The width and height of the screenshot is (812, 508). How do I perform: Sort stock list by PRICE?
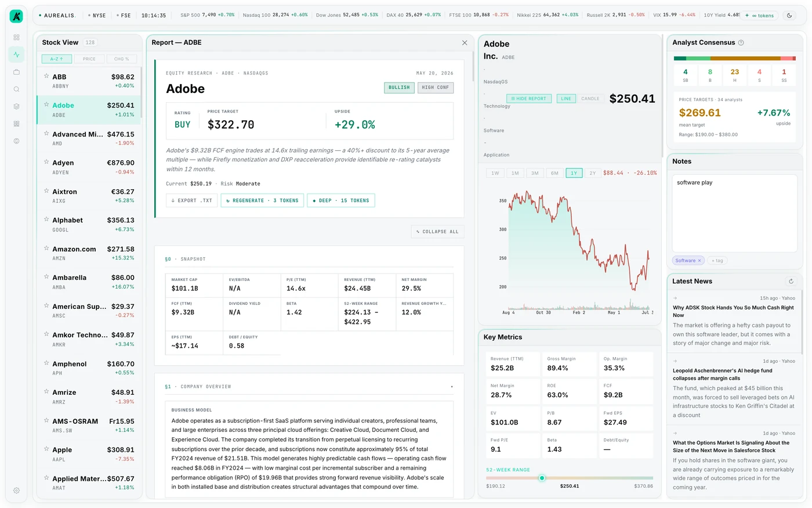[89, 59]
